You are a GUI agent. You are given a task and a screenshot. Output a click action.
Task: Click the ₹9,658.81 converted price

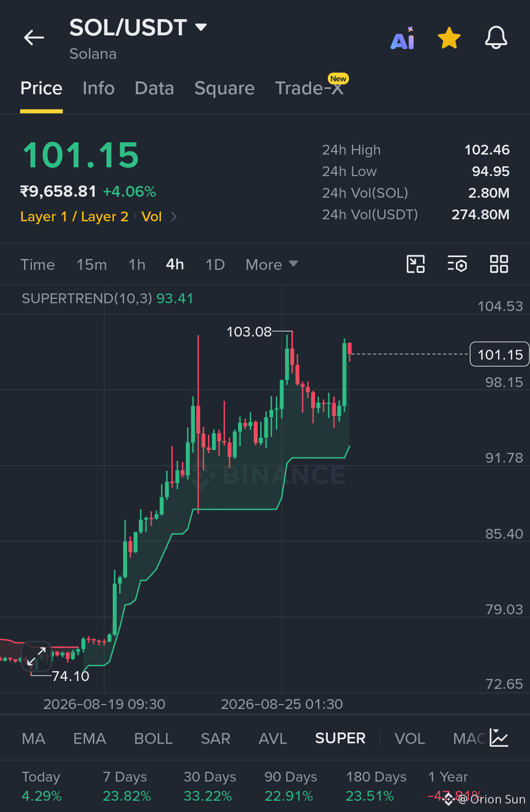(58, 191)
